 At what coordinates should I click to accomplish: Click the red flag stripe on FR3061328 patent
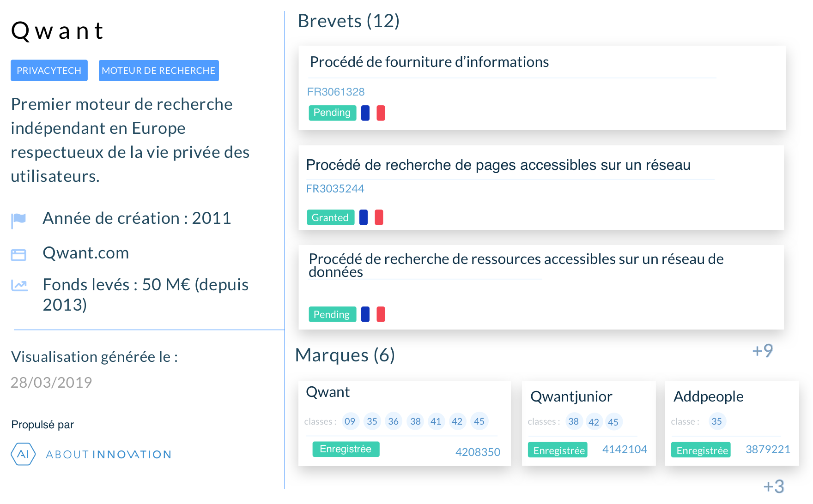pos(381,113)
